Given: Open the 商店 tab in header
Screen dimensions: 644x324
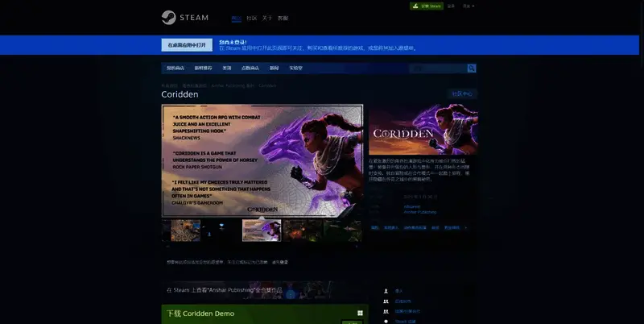Looking at the screenshot, I should pyautogui.click(x=236, y=18).
